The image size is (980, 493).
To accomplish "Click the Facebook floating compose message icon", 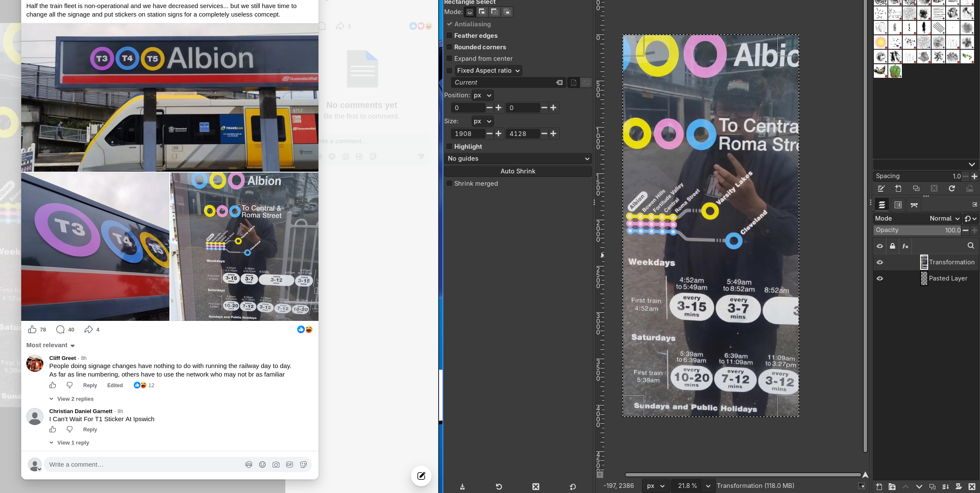I will pyautogui.click(x=421, y=476).
